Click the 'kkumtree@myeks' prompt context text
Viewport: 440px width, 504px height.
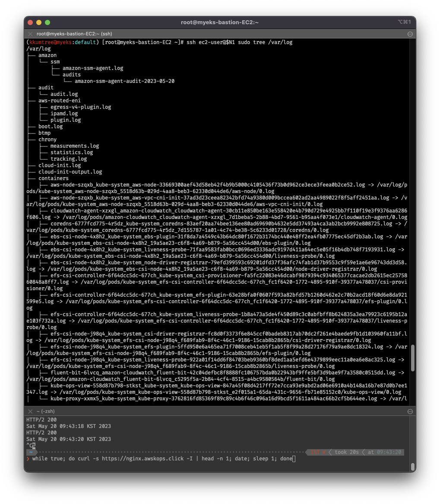[x=51, y=42]
